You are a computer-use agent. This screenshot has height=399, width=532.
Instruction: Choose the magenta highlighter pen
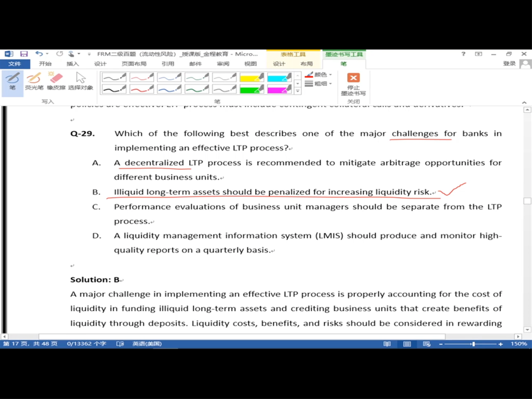pos(279,89)
